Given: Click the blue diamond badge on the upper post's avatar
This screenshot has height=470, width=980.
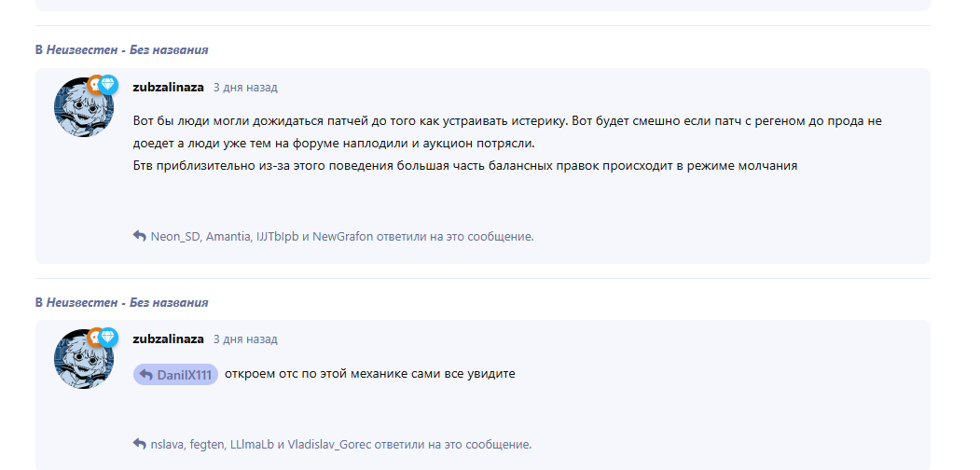Looking at the screenshot, I should click(x=109, y=85).
